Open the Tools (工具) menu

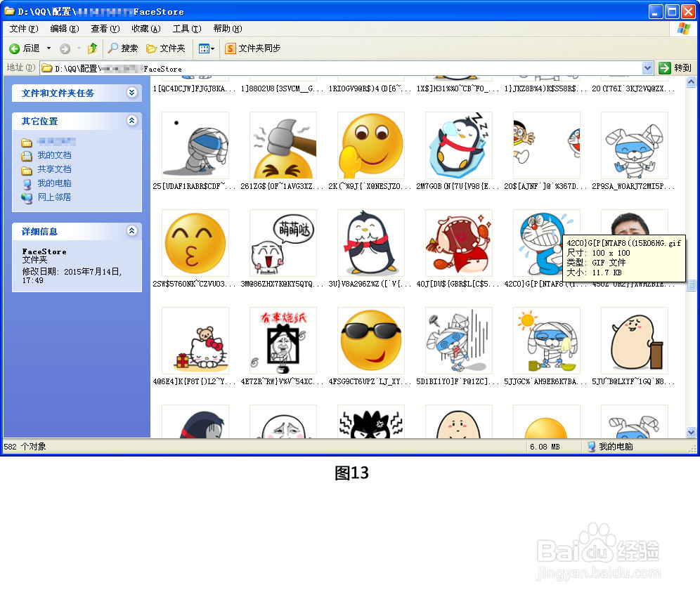click(x=187, y=29)
